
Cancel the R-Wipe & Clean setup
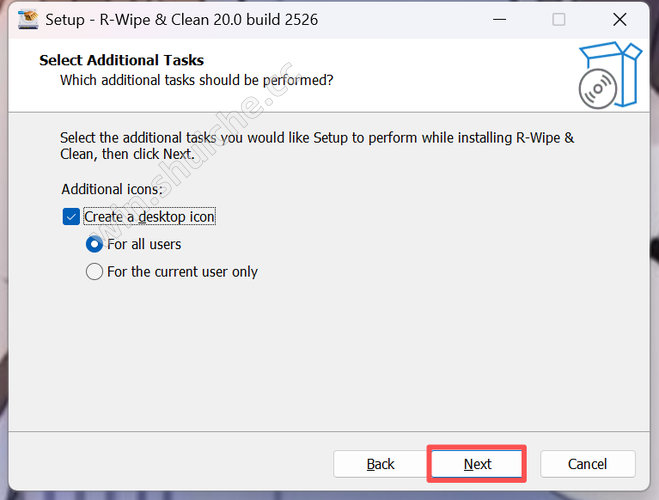[x=587, y=464]
